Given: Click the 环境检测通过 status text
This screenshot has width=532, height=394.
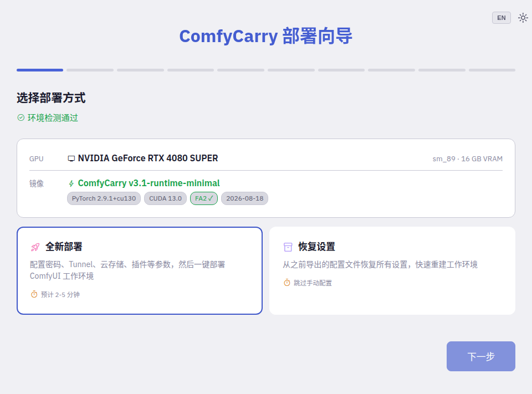Looking at the screenshot, I should tap(53, 118).
